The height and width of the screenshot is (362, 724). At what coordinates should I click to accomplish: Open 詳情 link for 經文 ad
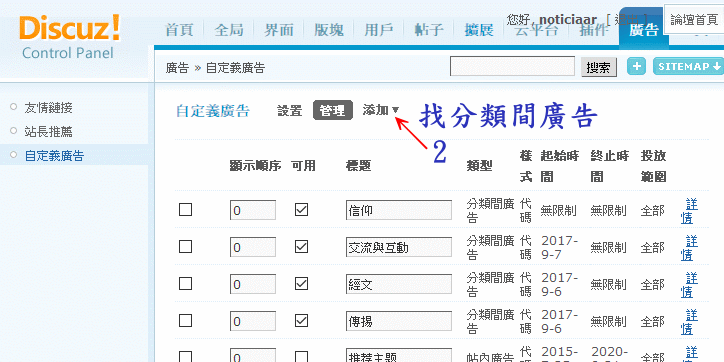coord(689,285)
